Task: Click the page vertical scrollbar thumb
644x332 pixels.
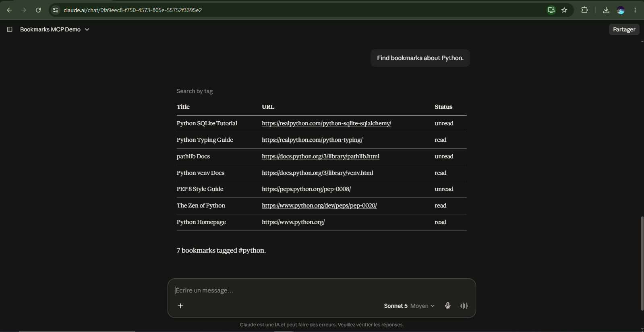Action: (x=642, y=264)
